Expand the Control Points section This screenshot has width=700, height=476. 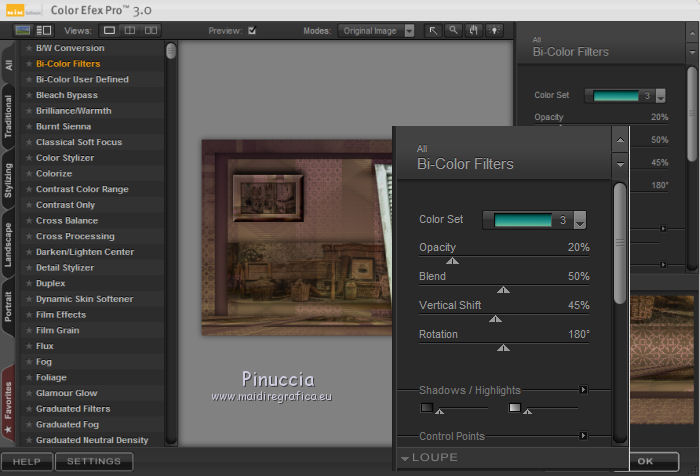[x=583, y=436]
